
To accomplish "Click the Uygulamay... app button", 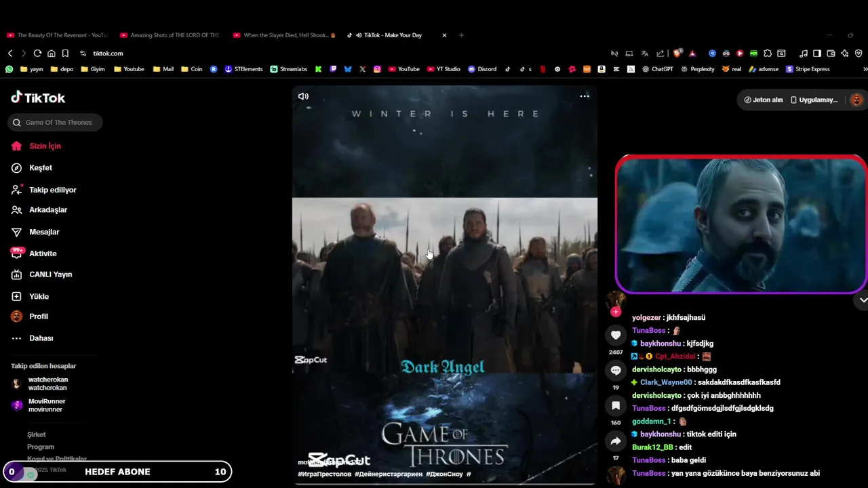I will [x=814, y=100].
